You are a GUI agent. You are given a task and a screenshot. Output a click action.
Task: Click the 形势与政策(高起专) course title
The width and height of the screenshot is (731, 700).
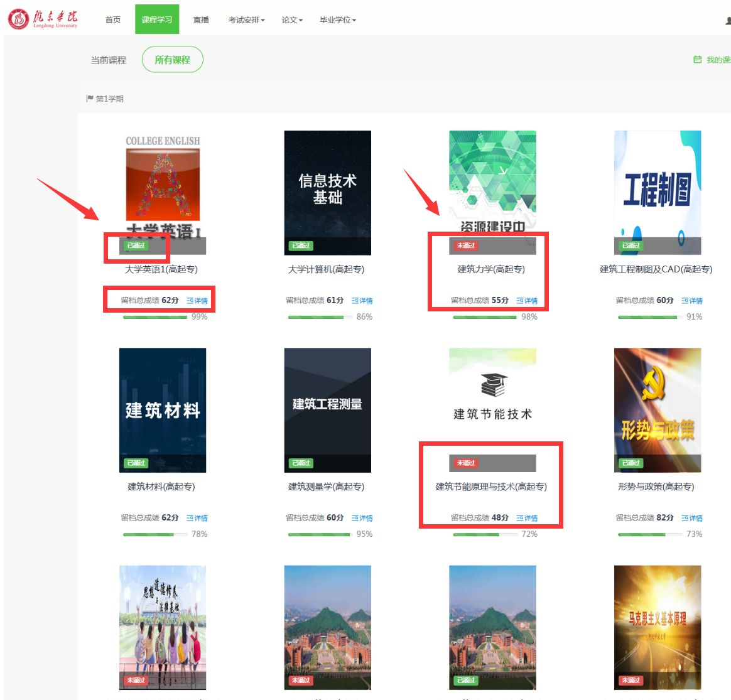pyautogui.click(x=656, y=487)
